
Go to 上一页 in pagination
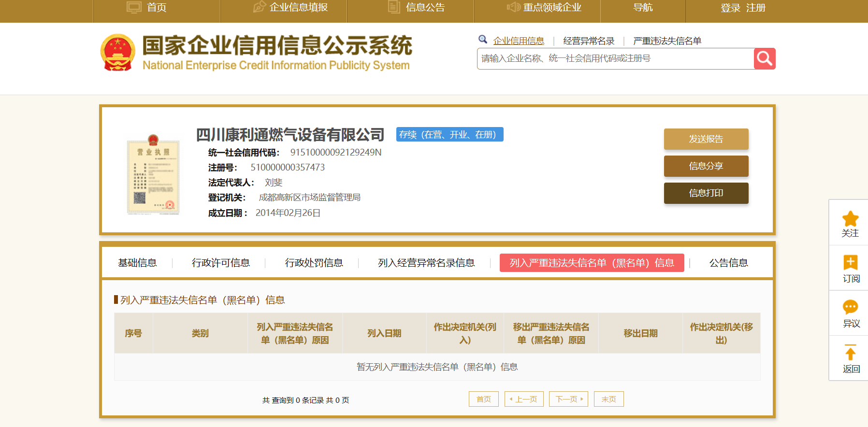pos(524,399)
